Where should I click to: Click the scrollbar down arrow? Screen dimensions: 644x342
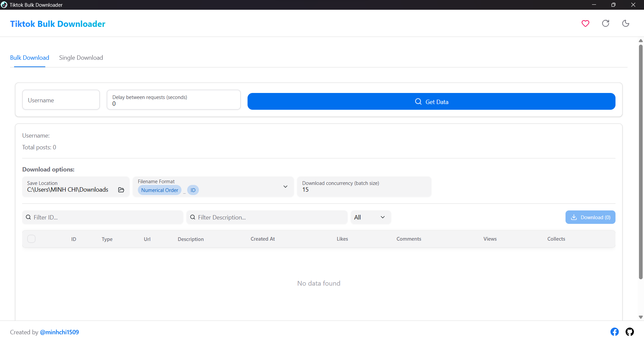pos(641,317)
